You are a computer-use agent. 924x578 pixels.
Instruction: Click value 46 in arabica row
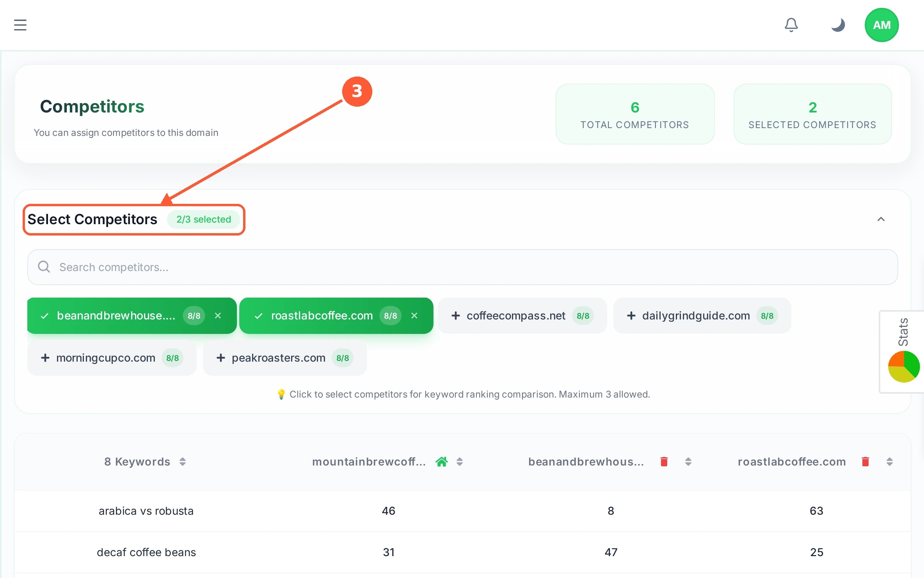pyautogui.click(x=389, y=511)
